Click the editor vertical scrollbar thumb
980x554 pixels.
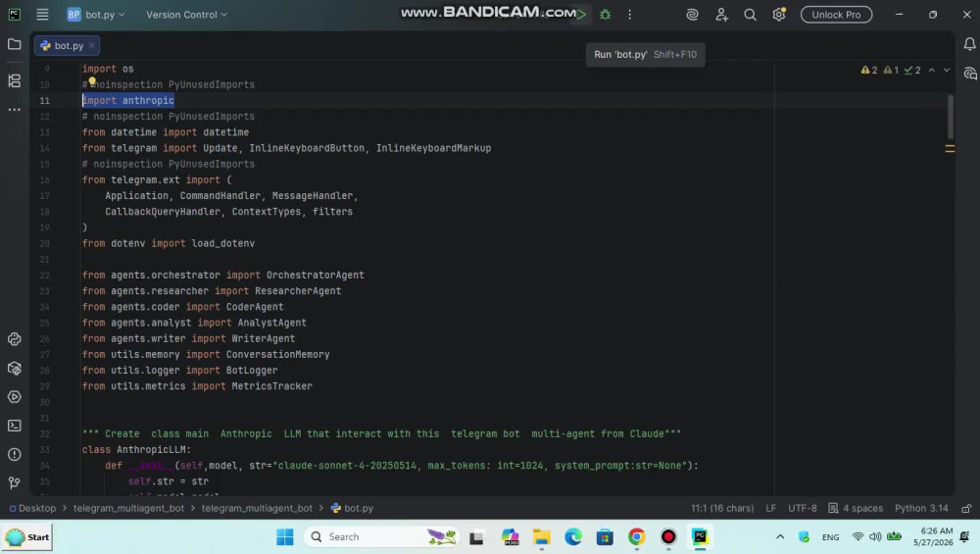click(x=951, y=117)
